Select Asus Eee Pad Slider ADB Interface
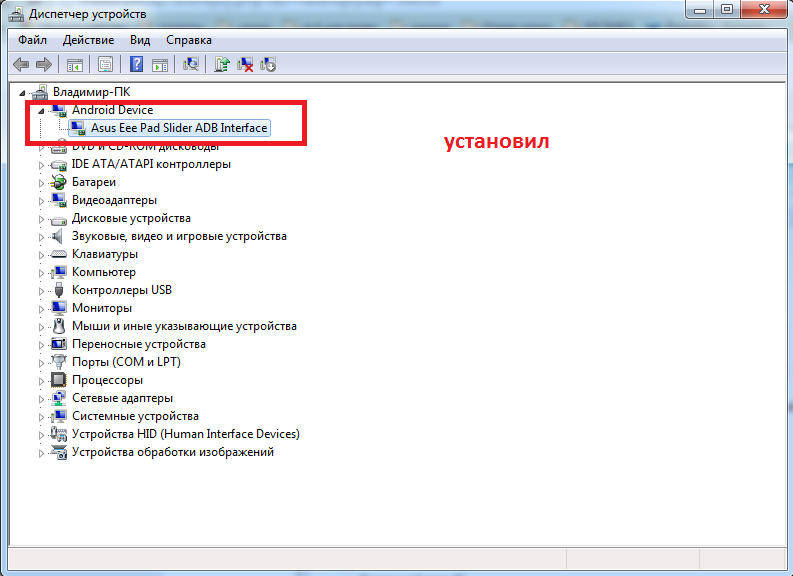 point(178,128)
